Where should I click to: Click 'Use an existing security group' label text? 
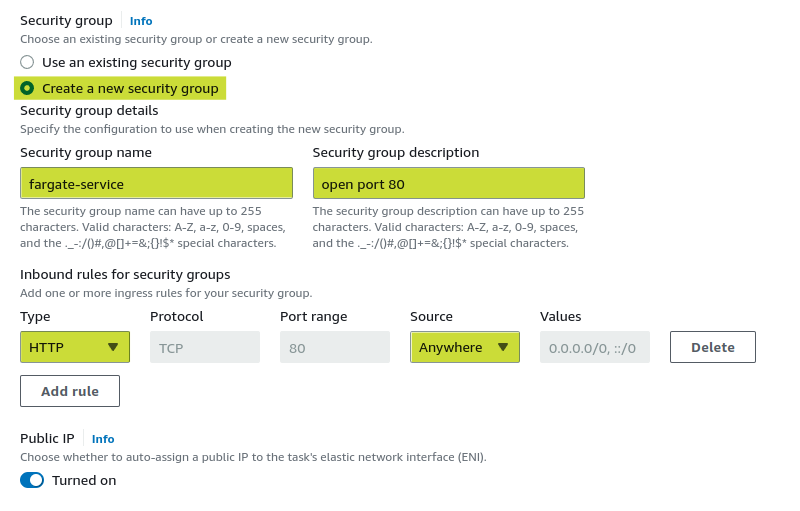pos(136,62)
